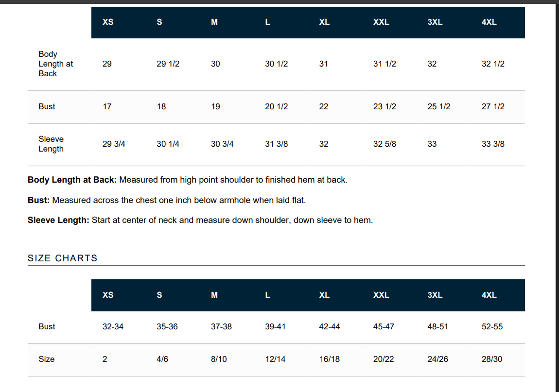
Task: Select the Body Length at Back definition text
Action: (x=233, y=180)
